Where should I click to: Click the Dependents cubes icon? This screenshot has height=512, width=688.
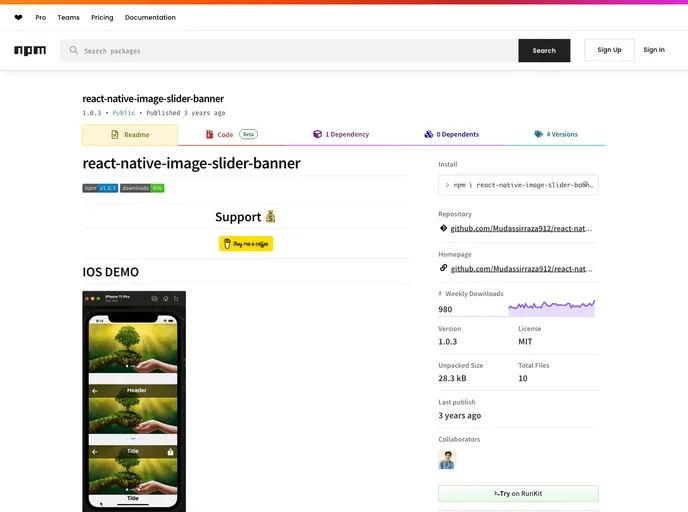click(429, 134)
